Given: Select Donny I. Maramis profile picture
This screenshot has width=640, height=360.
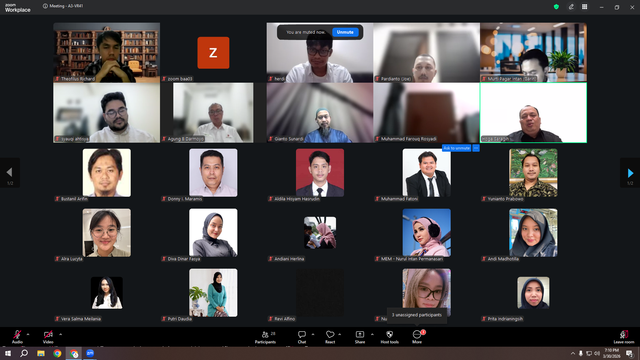Looking at the screenshot, I should point(213,173).
